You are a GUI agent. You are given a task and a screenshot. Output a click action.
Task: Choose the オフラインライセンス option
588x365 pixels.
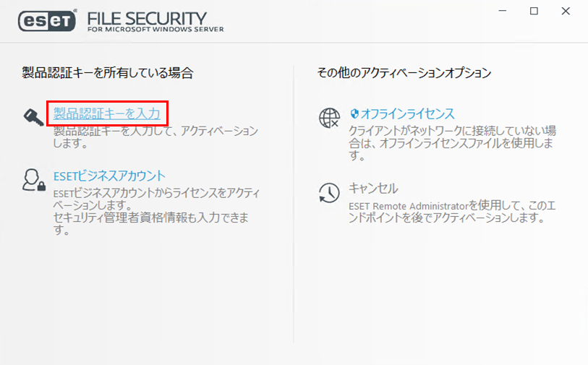(x=407, y=113)
